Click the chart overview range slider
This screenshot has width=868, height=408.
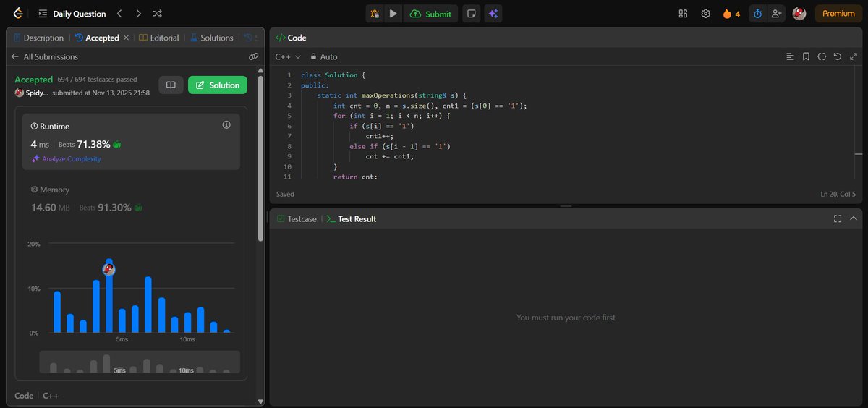[x=139, y=362]
